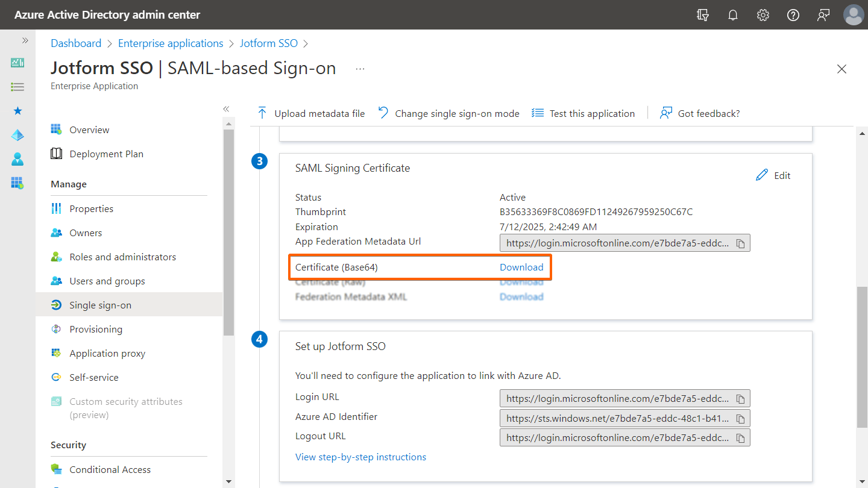This screenshot has height=488, width=868.
Task: Open Users and groups menu item
Action: click(107, 281)
